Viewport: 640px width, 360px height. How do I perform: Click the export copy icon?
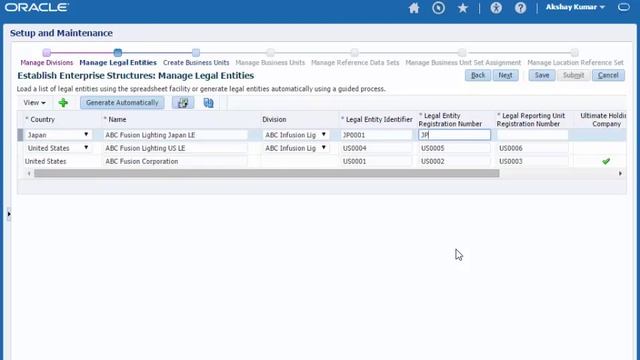pos(209,103)
